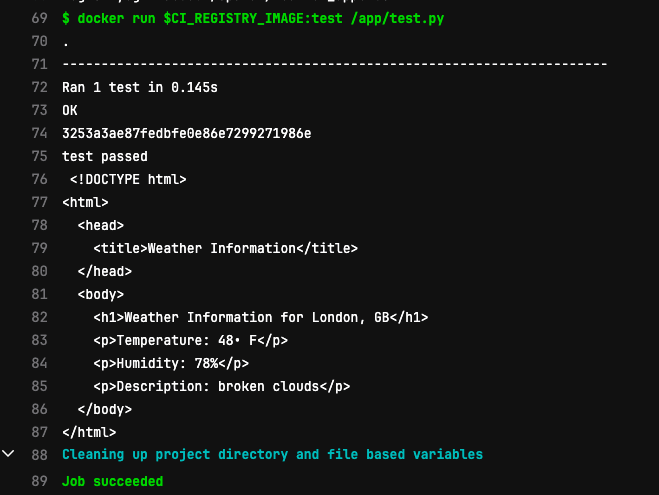Click line number 84 link
Viewport: 659px width, 495px height.
click(40, 363)
